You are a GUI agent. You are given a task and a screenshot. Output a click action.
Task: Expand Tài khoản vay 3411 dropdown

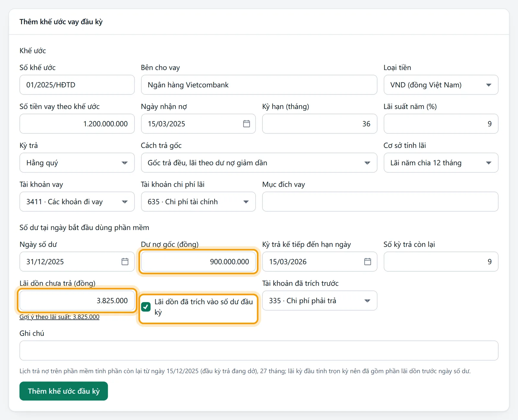(77, 202)
